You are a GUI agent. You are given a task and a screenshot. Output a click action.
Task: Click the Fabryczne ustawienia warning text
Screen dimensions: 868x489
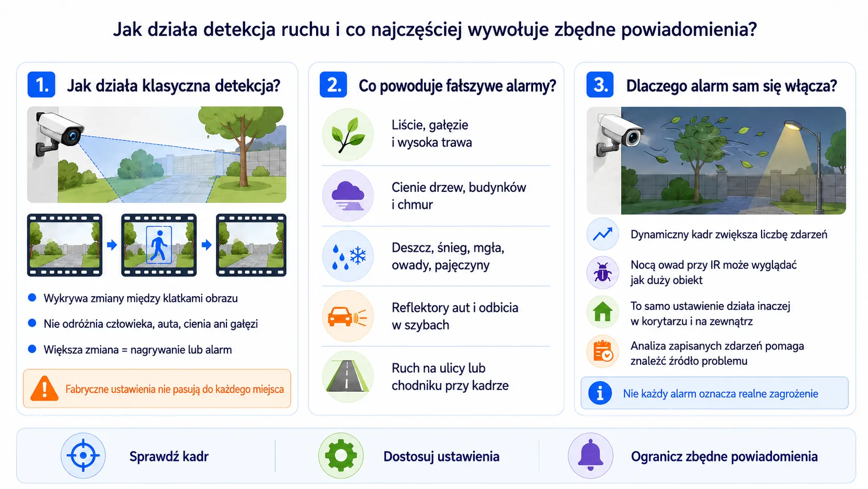click(174, 389)
